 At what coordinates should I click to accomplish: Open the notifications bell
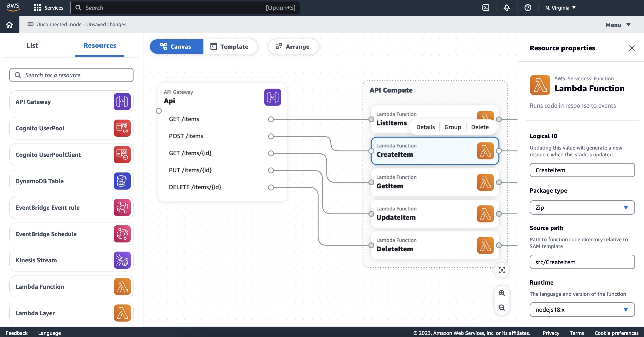point(507,8)
